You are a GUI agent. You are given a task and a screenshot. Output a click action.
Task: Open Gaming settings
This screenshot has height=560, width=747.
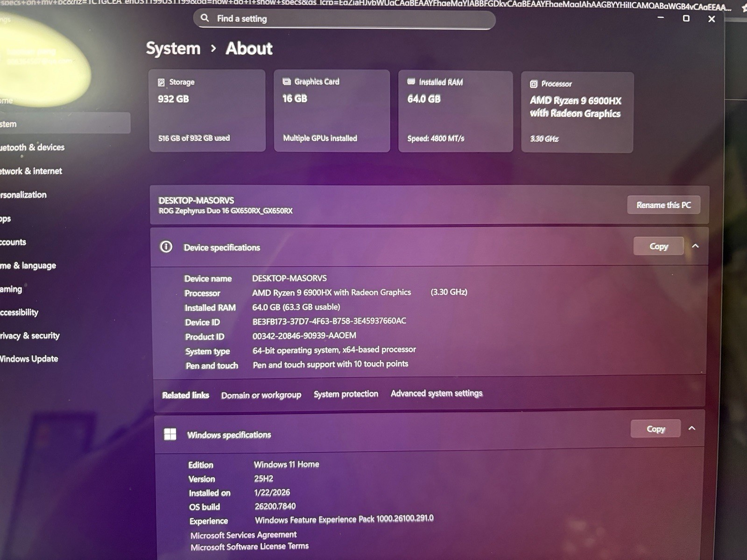pyautogui.click(x=11, y=289)
